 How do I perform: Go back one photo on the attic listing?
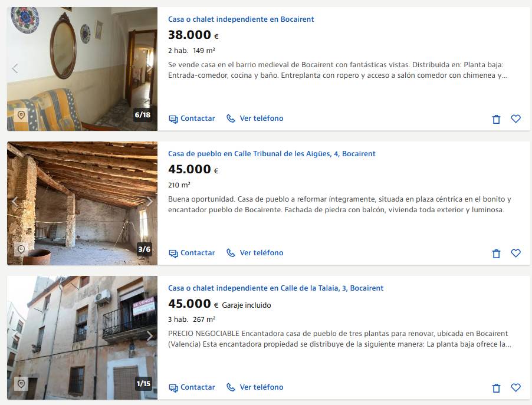pos(15,202)
